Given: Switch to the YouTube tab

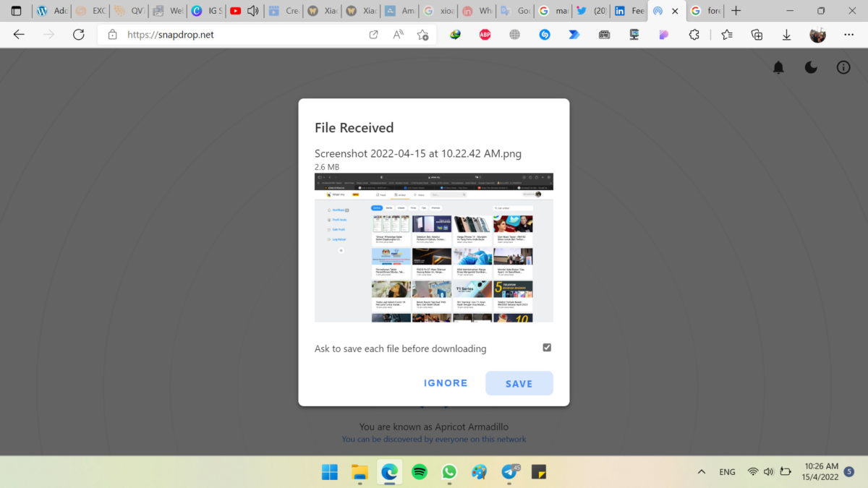Looking at the screenshot, I should click(x=235, y=11).
